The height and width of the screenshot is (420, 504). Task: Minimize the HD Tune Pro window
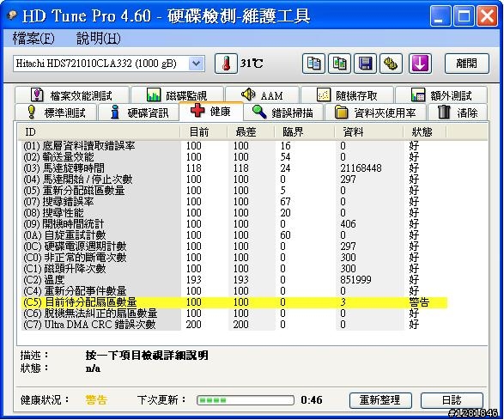tap(440, 16)
